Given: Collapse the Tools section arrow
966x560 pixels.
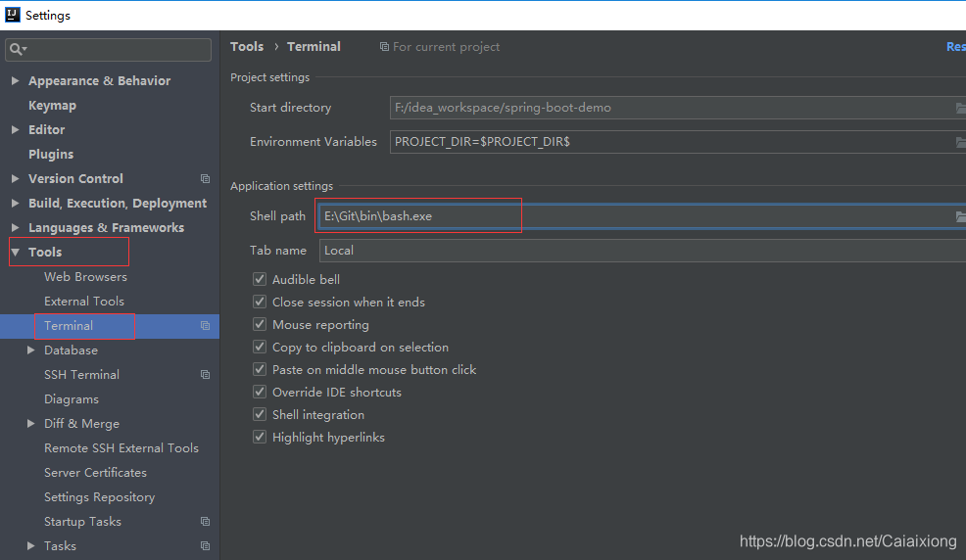Looking at the screenshot, I should 16,252.
